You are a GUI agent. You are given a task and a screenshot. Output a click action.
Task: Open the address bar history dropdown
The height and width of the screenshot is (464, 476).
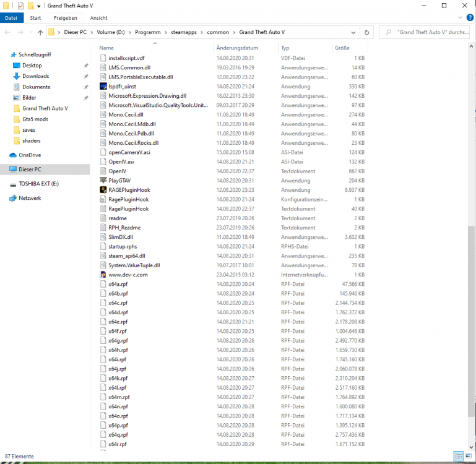pyautogui.click(x=353, y=32)
